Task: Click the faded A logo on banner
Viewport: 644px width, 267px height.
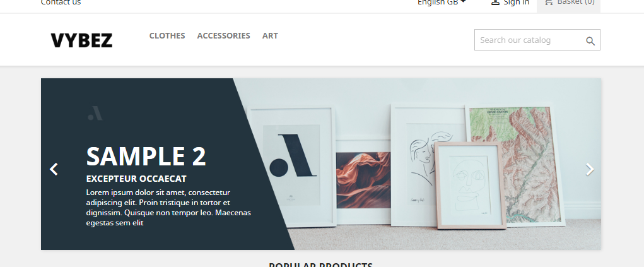Action: 95,113
